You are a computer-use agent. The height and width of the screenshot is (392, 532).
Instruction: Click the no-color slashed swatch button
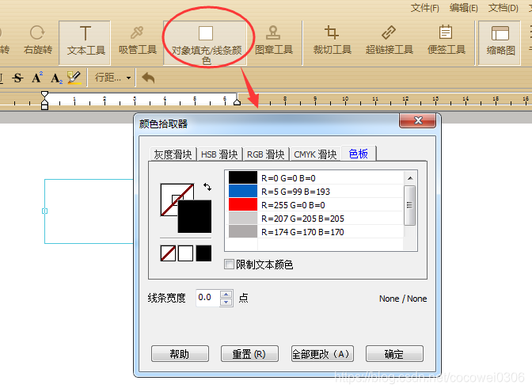(168, 253)
